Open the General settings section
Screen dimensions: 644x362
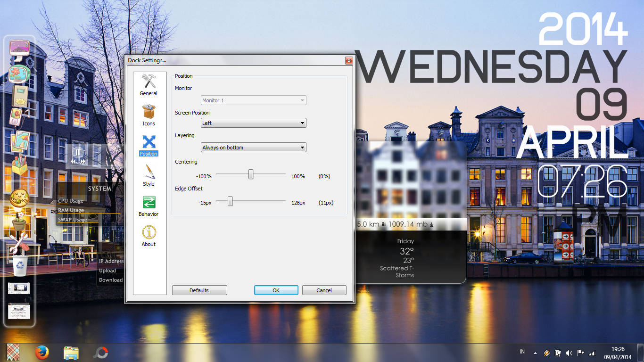[x=149, y=85]
